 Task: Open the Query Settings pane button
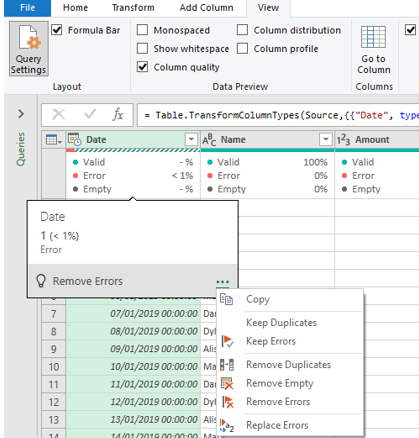coord(29,49)
